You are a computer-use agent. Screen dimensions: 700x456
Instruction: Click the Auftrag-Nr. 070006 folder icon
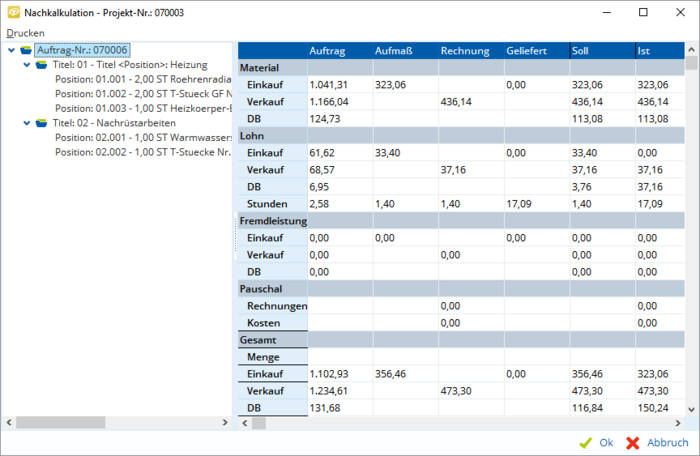26,50
